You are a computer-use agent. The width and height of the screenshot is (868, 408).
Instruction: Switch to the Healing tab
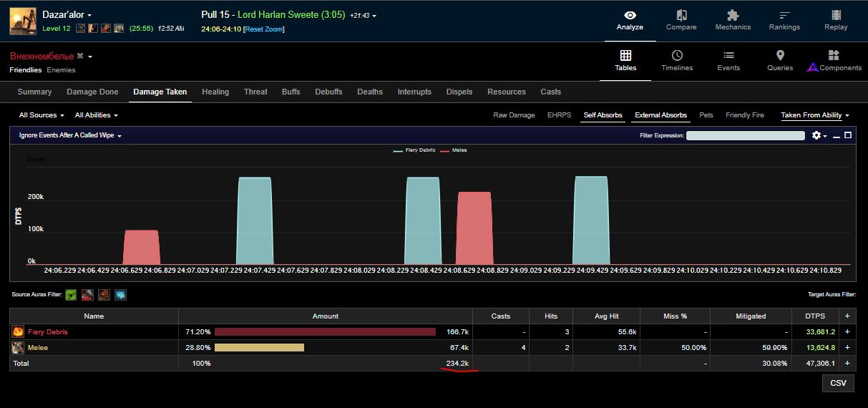pos(215,92)
